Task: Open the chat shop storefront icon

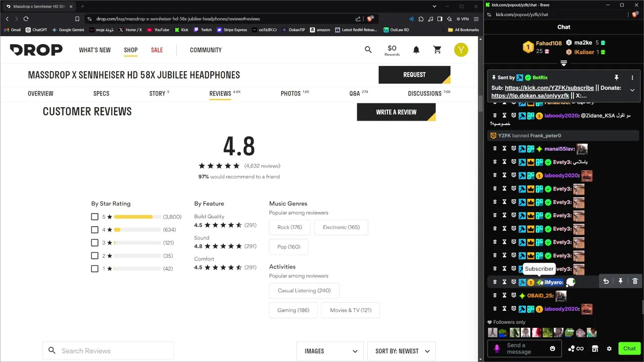Action: coord(595,348)
